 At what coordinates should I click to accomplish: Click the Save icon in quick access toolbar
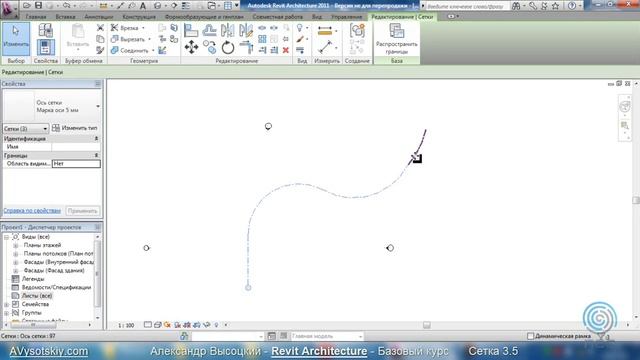coord(38,5)
